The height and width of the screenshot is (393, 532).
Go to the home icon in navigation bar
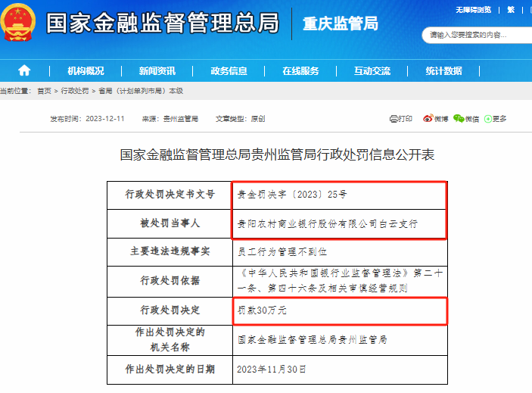pyautogui.click(x=24, y=70)
